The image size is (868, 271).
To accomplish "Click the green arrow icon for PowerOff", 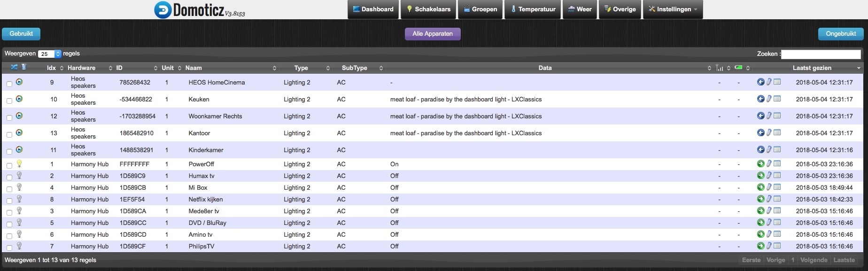I will [761, 163].
